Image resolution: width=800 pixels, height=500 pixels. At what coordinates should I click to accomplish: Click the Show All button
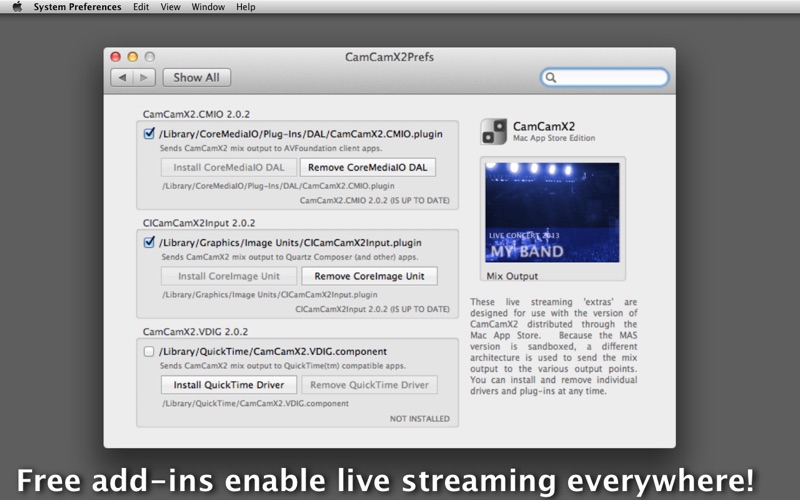coord(197,78)
